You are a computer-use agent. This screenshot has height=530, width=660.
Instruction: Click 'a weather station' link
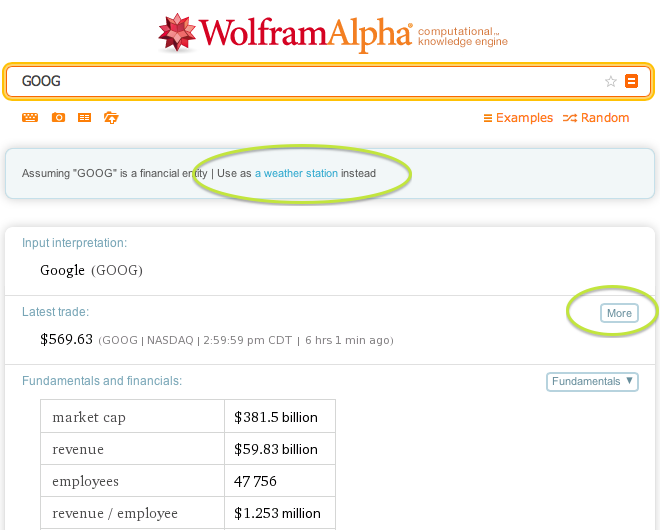coord(296,173)
